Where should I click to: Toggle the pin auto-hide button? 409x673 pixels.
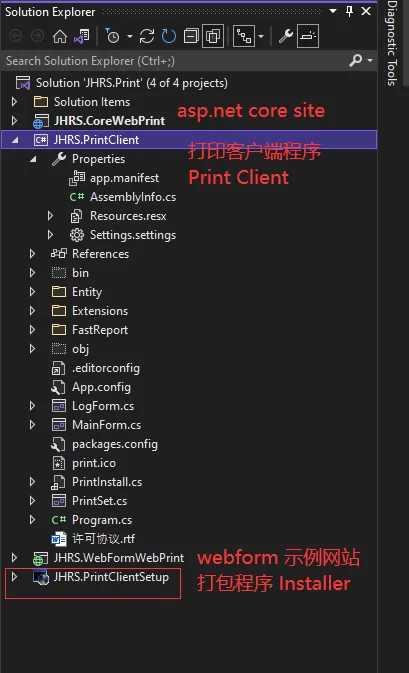tap(349, 12)
